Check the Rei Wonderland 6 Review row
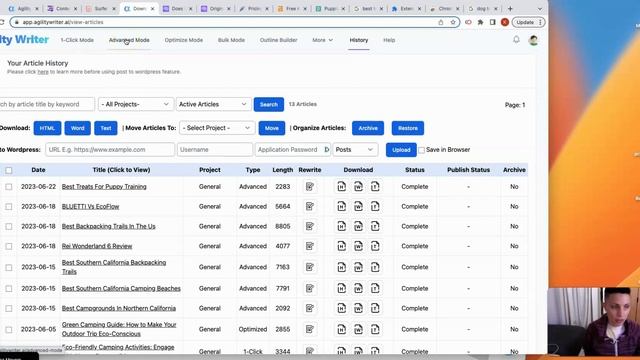 pyautogui.click(x=9, y=246)
